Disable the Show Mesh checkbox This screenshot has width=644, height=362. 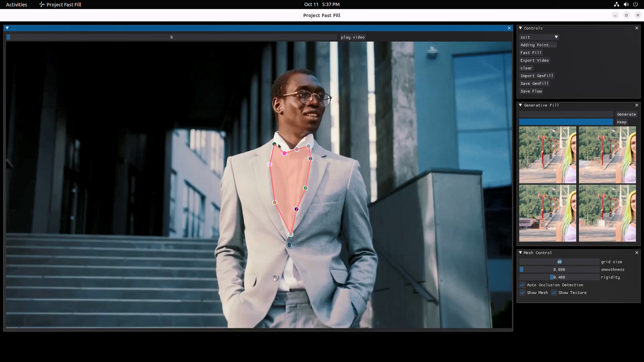(x=523, y=293)
